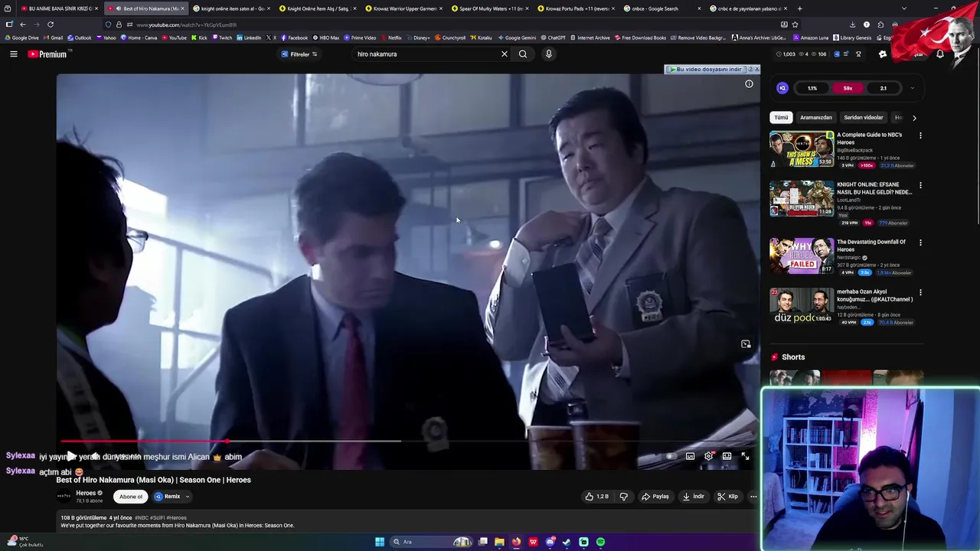Screen dimensions: 980x551
Task: Open more actions menu beside Klip
Action: pyautogui.click(x=753, y=497)
